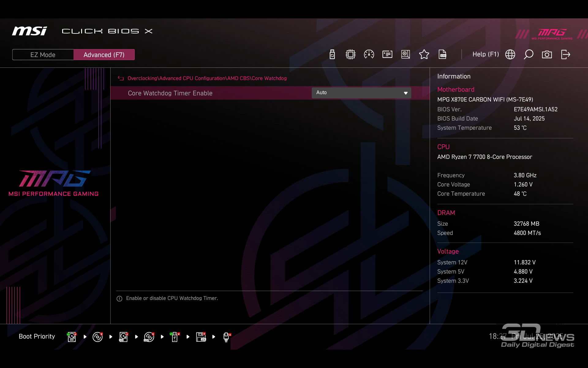Click the Core Temperature 48 °C value

point(520,194)
